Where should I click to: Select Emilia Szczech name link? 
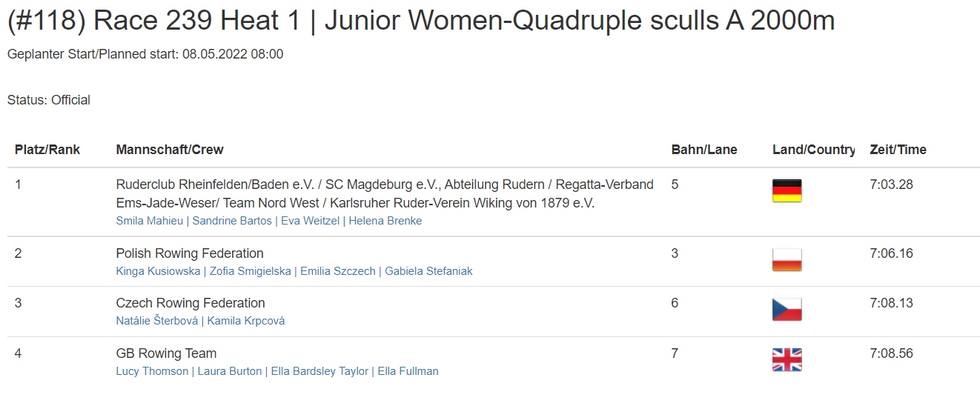pos(337,271)
